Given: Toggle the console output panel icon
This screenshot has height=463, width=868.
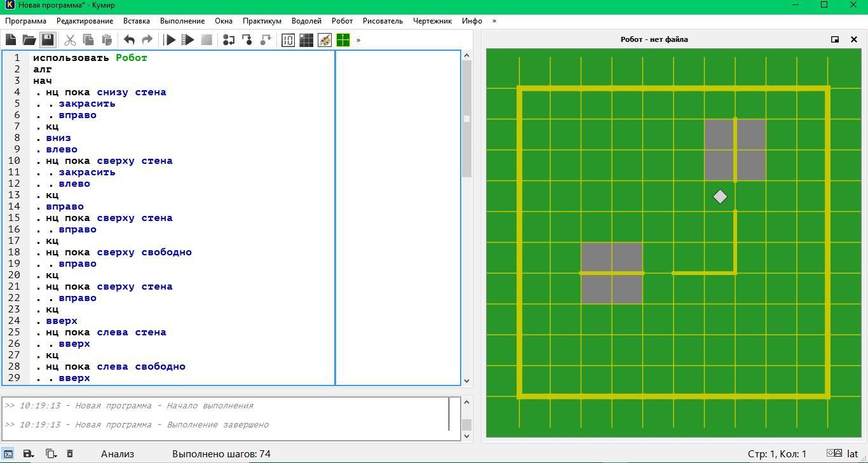Looking at the screenshot, I should point(8,453).
